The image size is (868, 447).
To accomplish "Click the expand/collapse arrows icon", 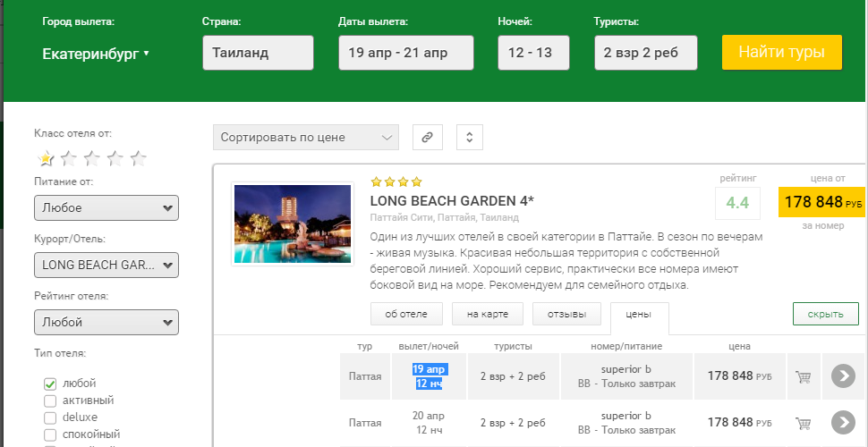I will pyautogui.click(x=470, y=137).
